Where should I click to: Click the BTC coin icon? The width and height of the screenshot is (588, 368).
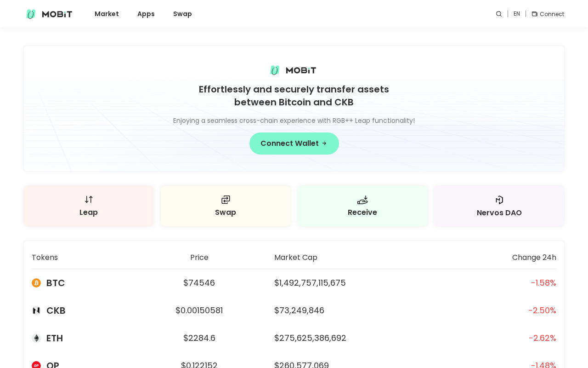tap(36, 283)
